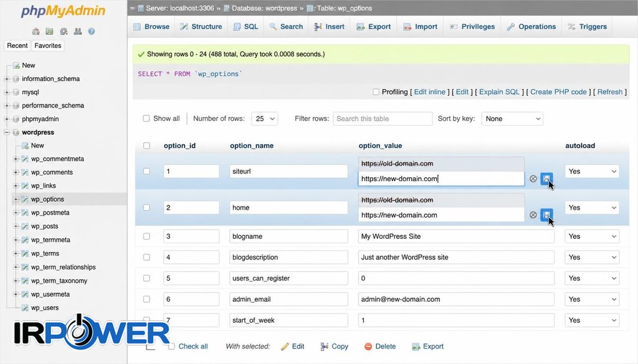Toggle the header select-all rows checkbox

pos(146,146)
